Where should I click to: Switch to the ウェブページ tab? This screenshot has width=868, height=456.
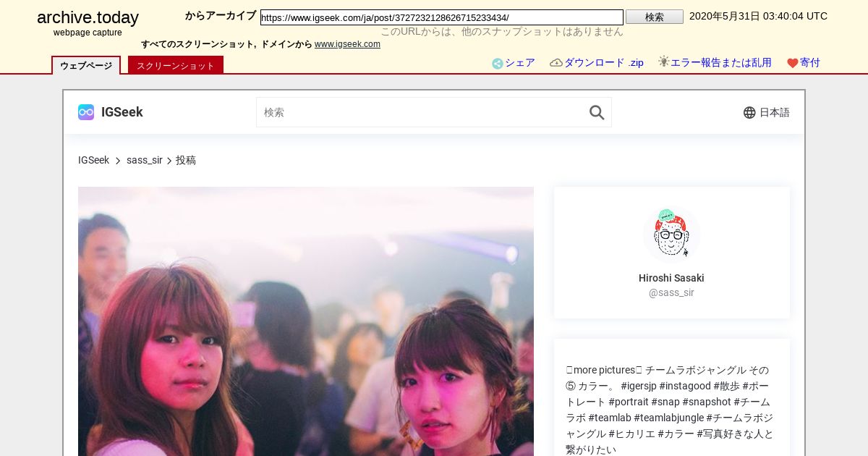86,65
